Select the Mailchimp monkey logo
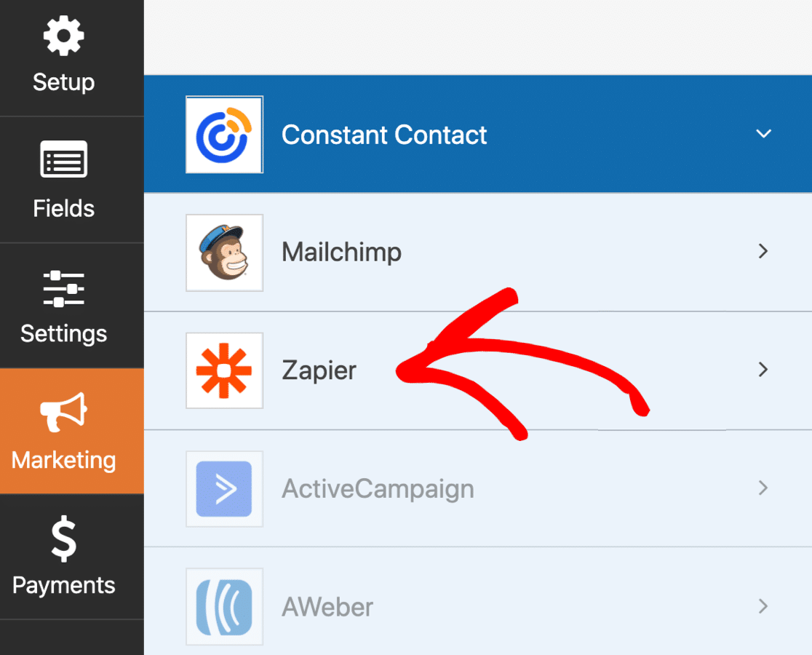 224,253
